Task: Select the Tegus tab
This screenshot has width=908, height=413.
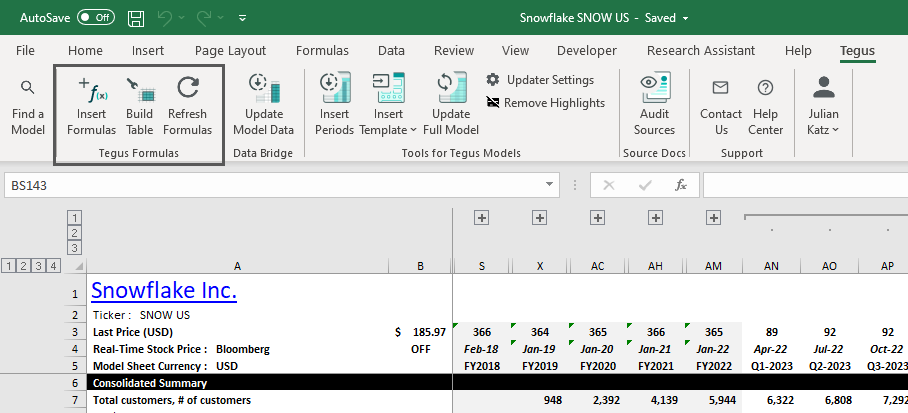Action: point(858,51)
